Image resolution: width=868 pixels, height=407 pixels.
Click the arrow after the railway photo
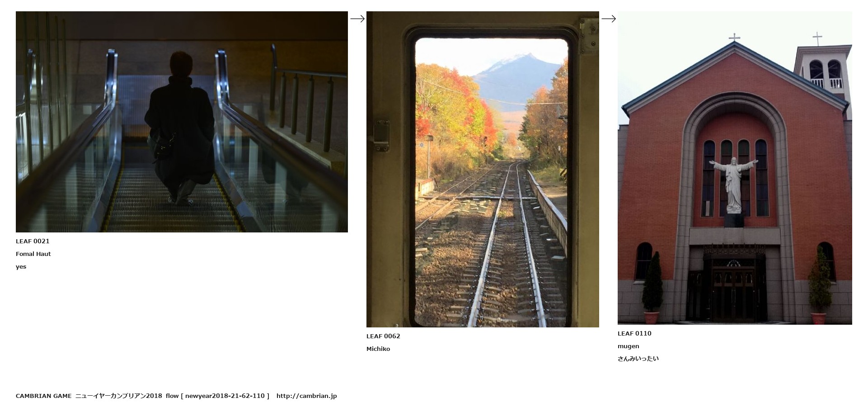tap(609, 19)
